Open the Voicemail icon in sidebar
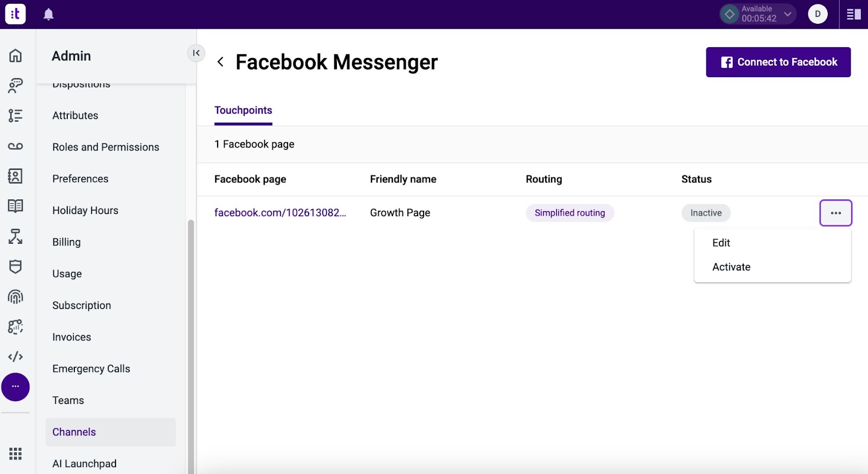 (15, 146)
